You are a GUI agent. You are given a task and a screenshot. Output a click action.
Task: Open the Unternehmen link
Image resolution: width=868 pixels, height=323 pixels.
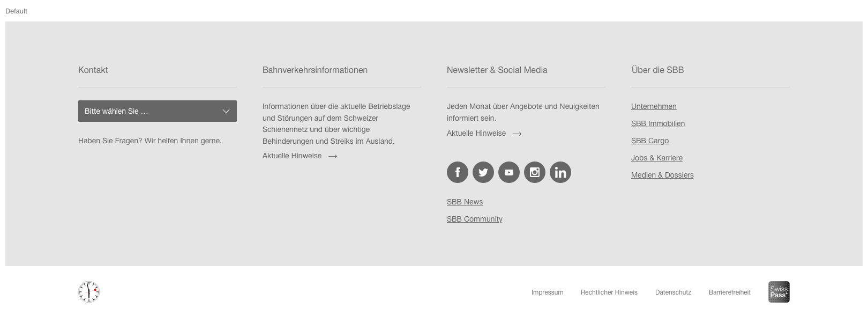click(x=654, y=106)
